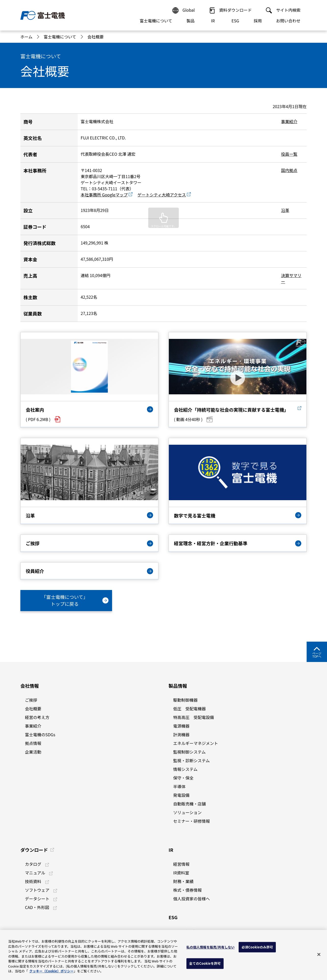Viewport: 327px width, 980px height.
Task: Click external icon beside ソフトウェア
Action: click(x=55, y=891)
